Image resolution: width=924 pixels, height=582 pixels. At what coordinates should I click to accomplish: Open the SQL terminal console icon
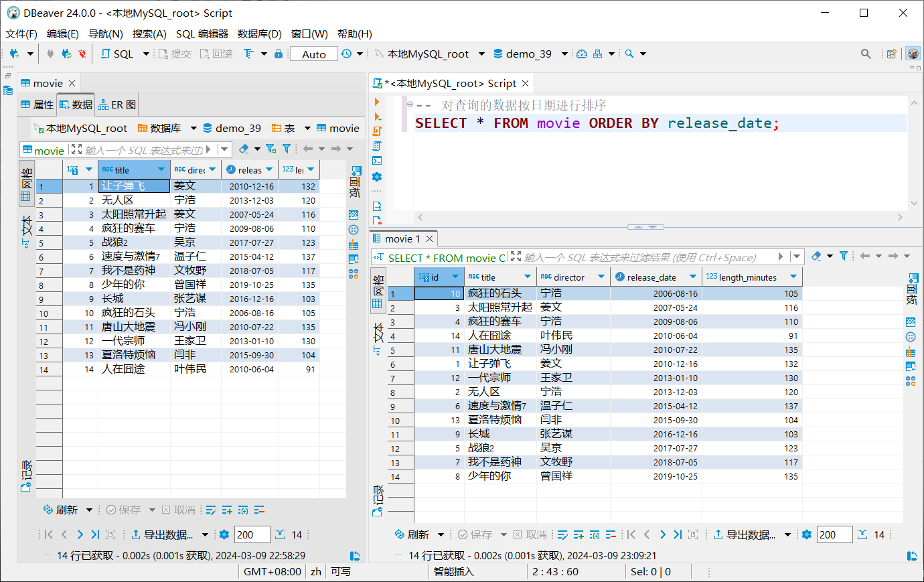377,161
